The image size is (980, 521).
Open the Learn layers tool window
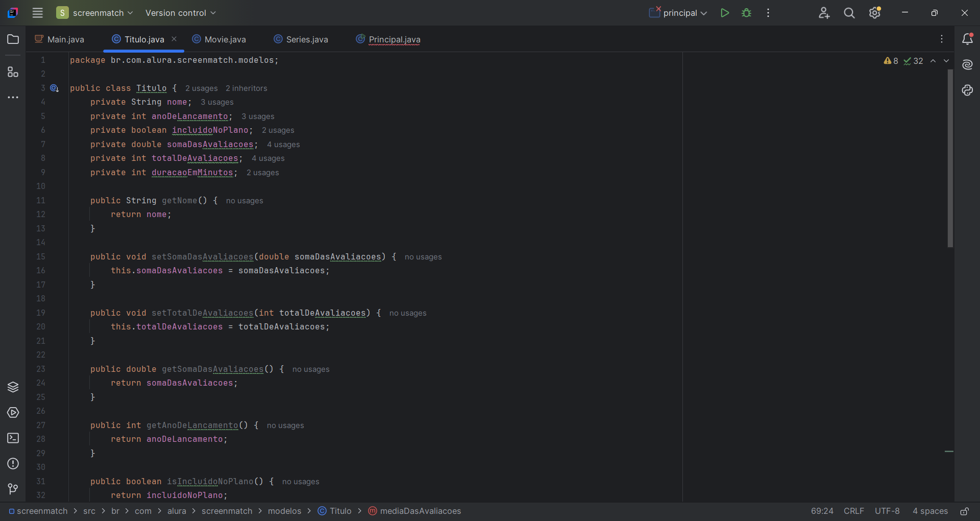13,387
